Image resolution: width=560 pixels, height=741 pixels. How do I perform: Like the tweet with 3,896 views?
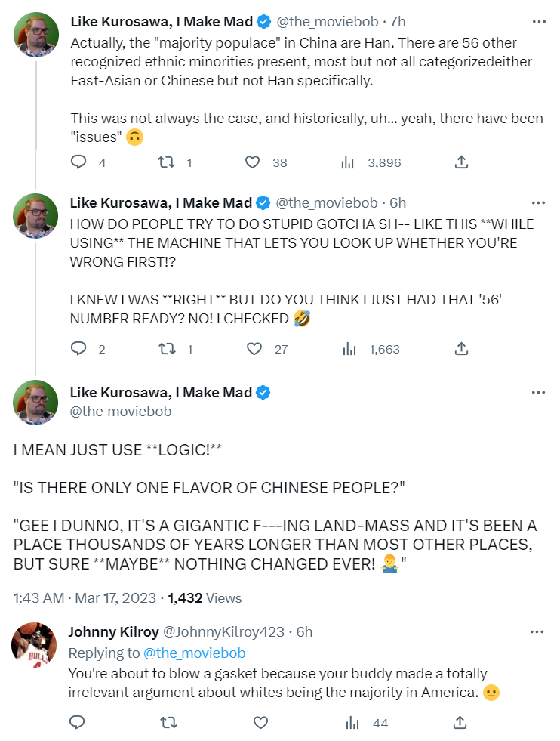(254, 162)
